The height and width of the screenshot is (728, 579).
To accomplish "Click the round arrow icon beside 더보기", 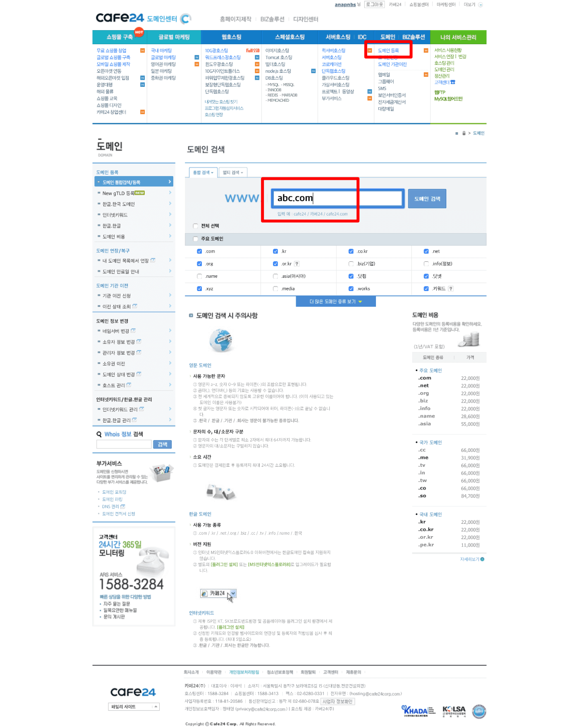I will tap(481, 5).
